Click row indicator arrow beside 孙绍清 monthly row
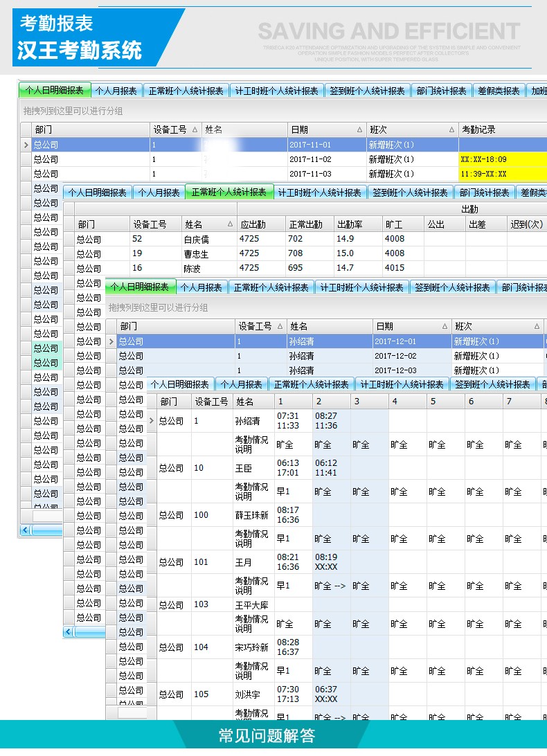 [x=152, y=420]
